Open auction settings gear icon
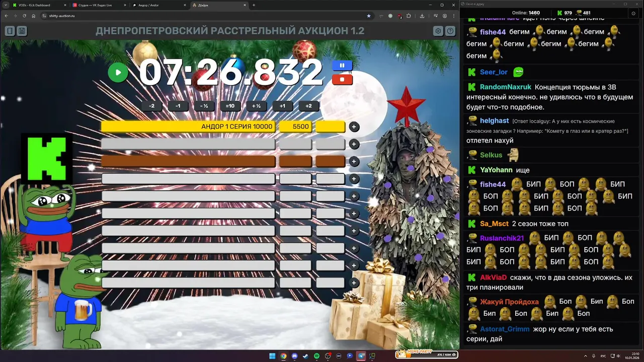644x362 pixels. (438, 31)
